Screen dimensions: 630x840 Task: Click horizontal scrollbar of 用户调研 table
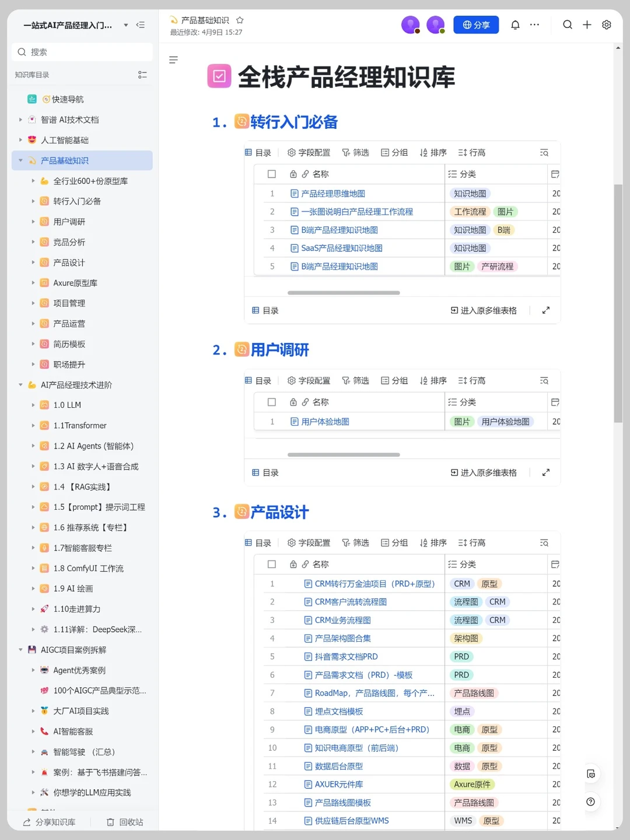[344, 454]
